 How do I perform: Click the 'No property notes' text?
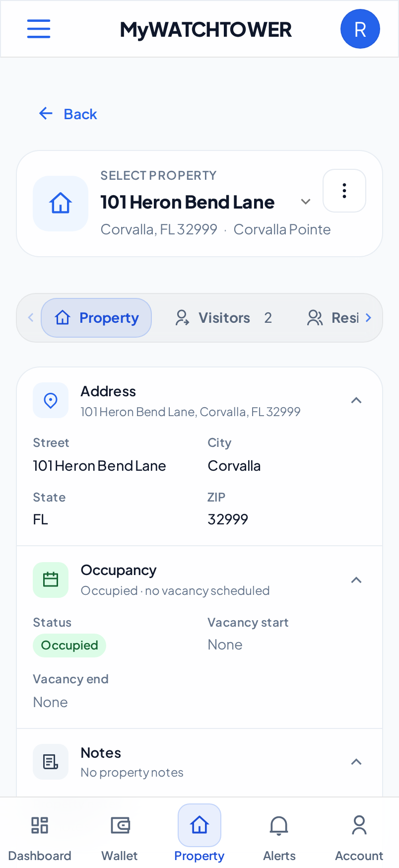tap(132, 773)
